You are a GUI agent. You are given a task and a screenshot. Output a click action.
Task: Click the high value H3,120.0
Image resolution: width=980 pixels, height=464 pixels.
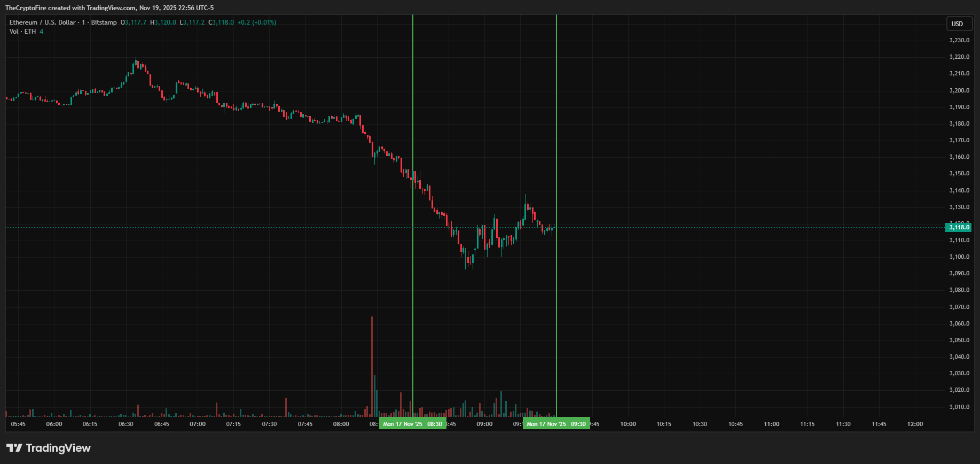pos(163,22)
